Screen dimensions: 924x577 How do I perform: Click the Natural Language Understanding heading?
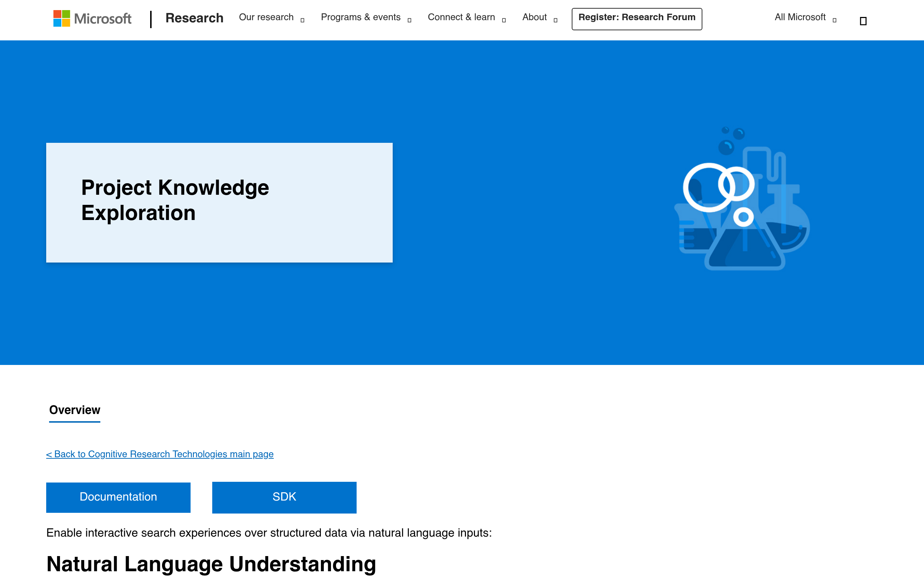[211, 564]
